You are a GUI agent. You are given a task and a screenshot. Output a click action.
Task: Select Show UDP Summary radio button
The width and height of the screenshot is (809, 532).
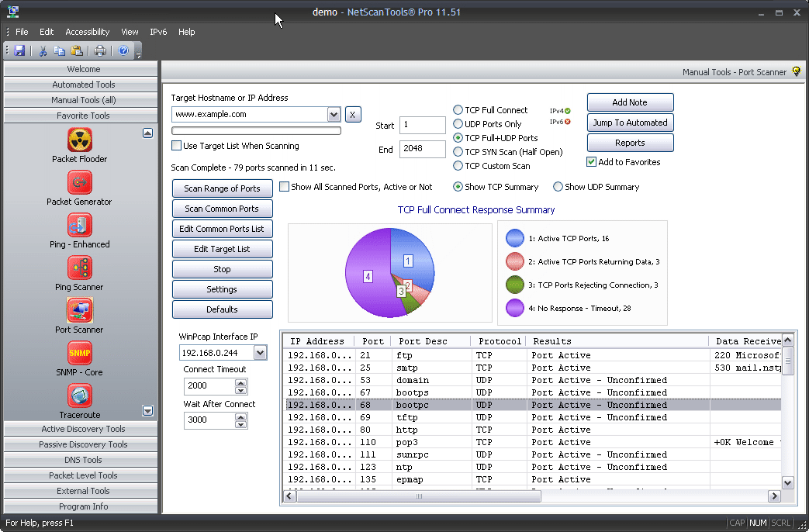(558, 187)
